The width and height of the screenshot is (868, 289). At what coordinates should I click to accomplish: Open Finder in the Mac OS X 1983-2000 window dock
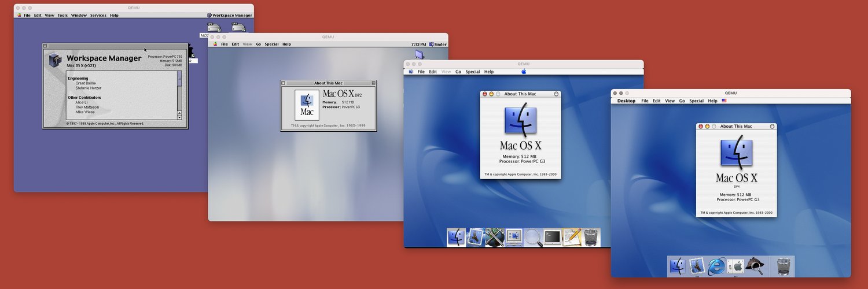(x=457, y=237)
